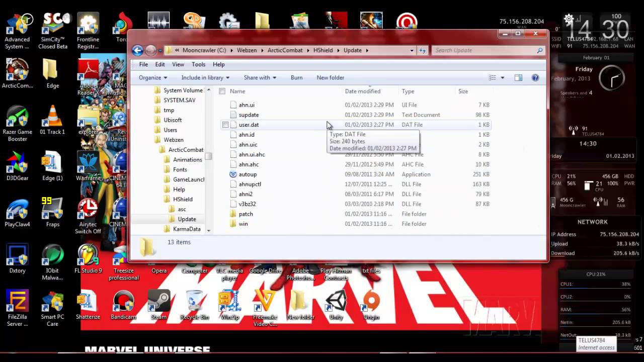Open the Recycle Bin
The height and width of the screenshot is (362, 644).
194,305
